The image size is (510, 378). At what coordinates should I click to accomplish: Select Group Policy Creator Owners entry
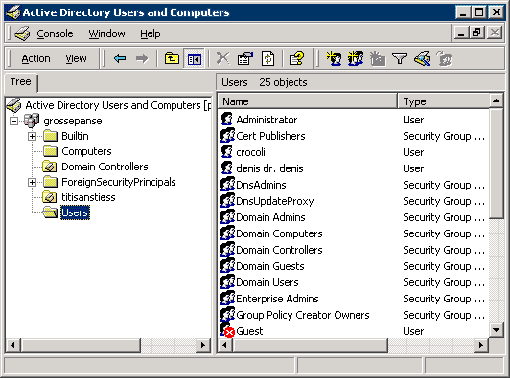[303, 315]
